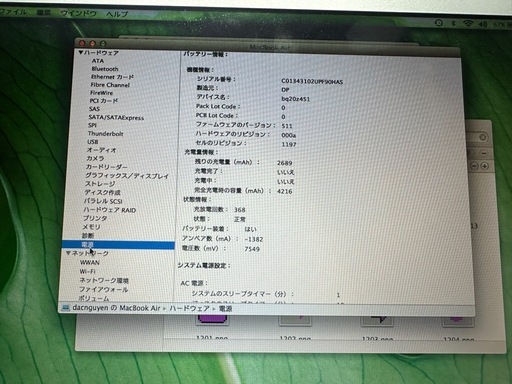This screenshot has height=384, width=512.
Task: Select USB in hardware list
Action: click(x=93, y=142)
